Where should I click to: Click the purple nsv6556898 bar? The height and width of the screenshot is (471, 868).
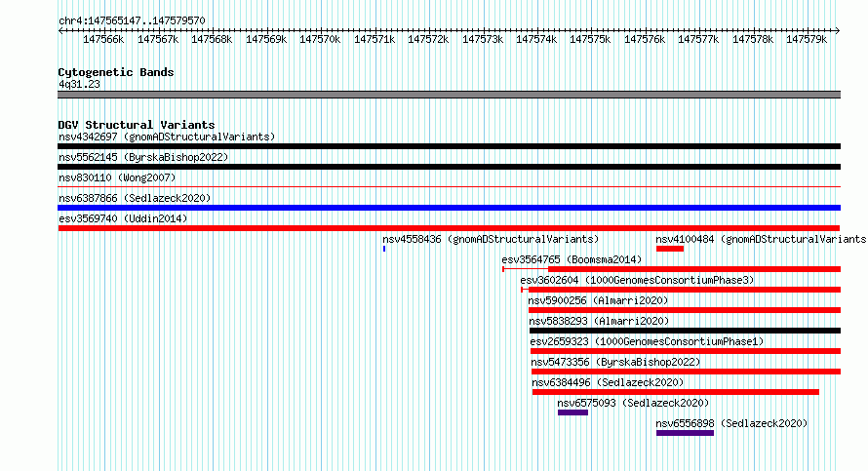[x=685, y=433]
